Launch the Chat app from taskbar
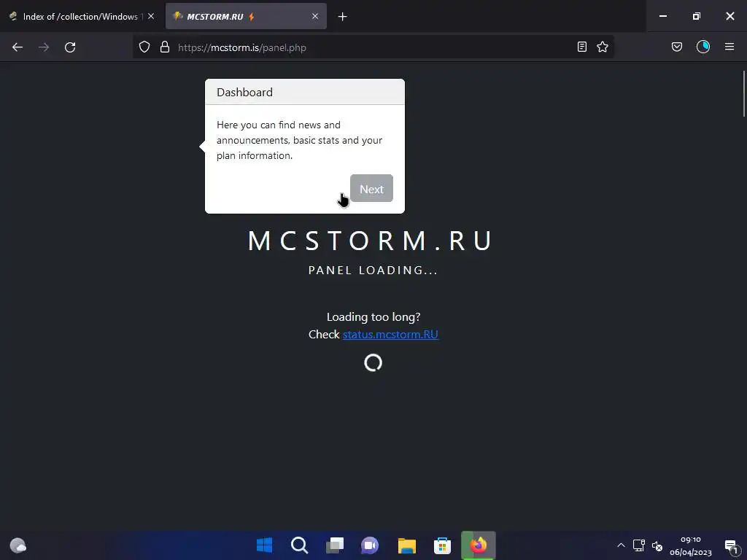 point(370,545)
